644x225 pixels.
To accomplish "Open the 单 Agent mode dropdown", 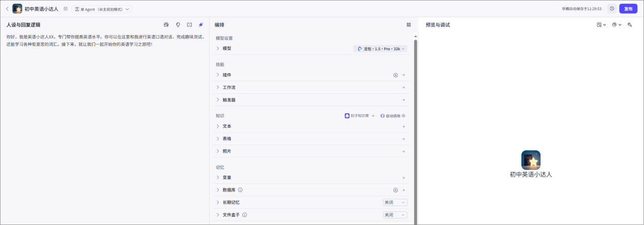I will point(102,9).
